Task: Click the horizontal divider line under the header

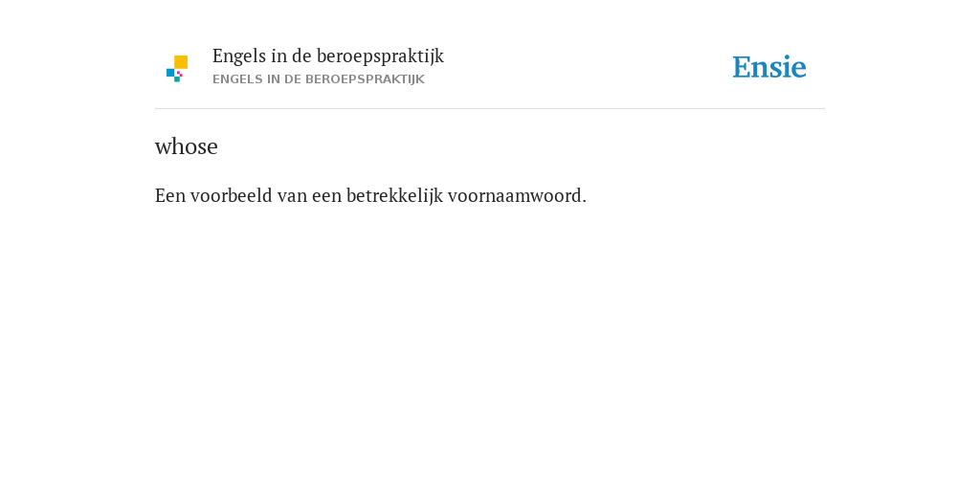Action: click(490, 109)
